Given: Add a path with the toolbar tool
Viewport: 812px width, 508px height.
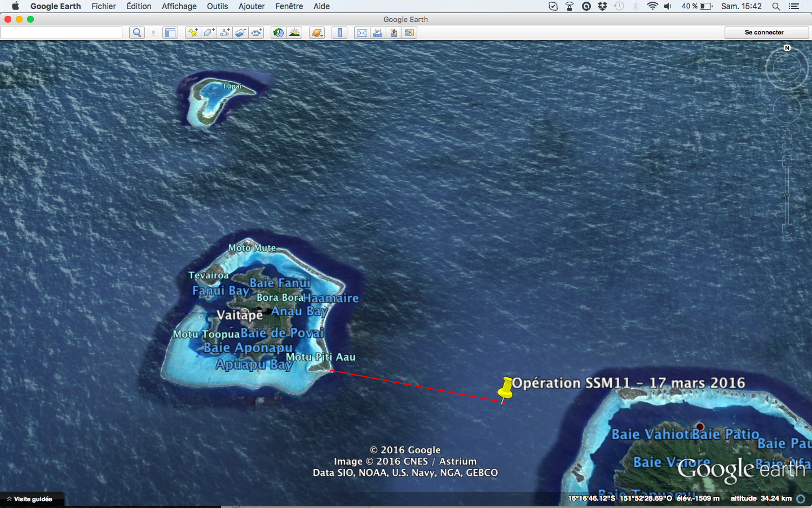Looking at the screenshot, I should [x=224, y=33].
